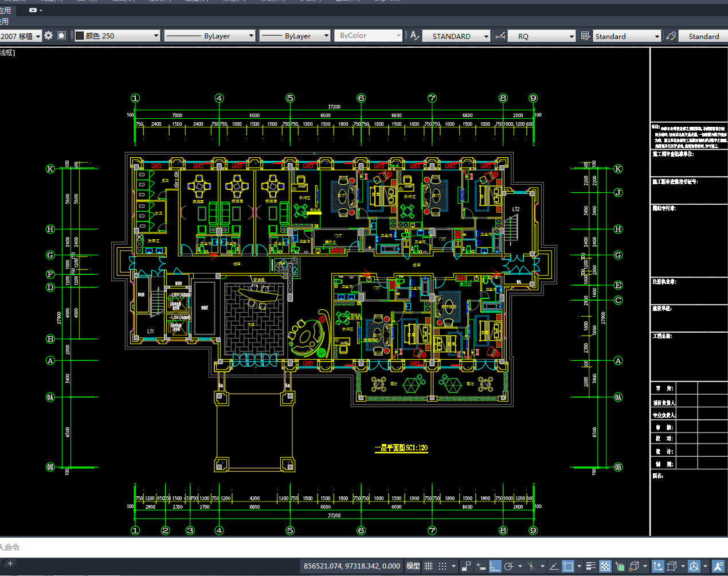Image resolution: width=728 pixels, height=576 pixels.
Task: Expand 3D object snap options arrow
Action: click(x=645, y=567)
